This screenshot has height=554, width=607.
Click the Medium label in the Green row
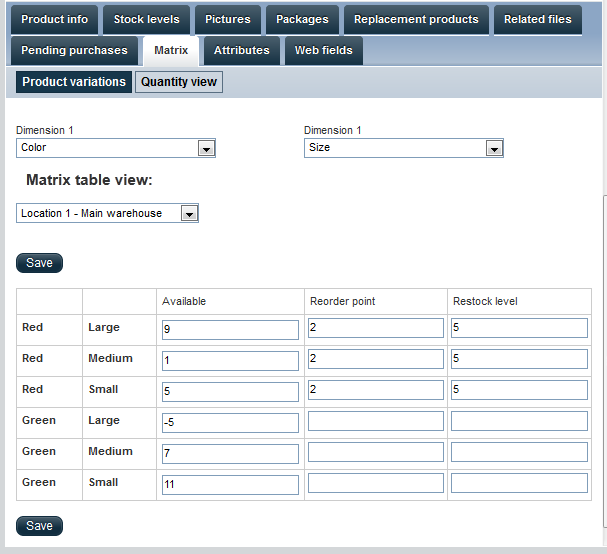110,451
